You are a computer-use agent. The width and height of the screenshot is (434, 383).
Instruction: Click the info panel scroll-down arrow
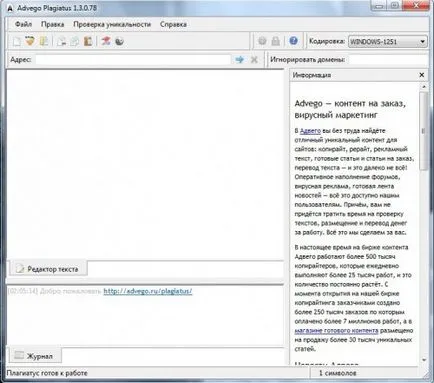[424, 360]
